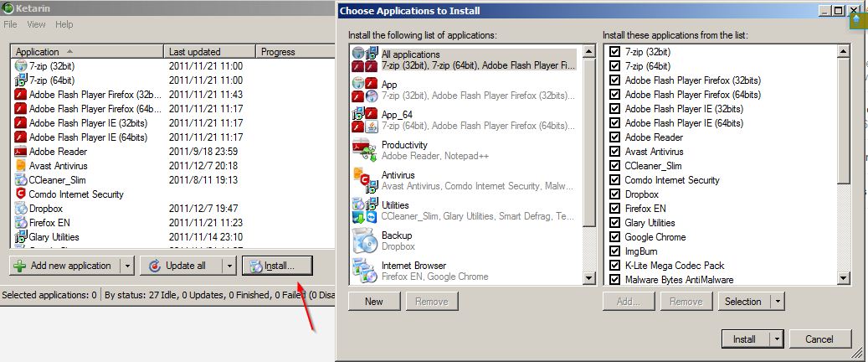Click the App list group icon

pos(365,90)
